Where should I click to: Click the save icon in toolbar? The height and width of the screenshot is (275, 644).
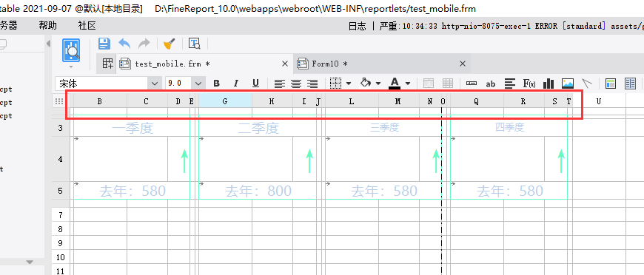(104, 44)
